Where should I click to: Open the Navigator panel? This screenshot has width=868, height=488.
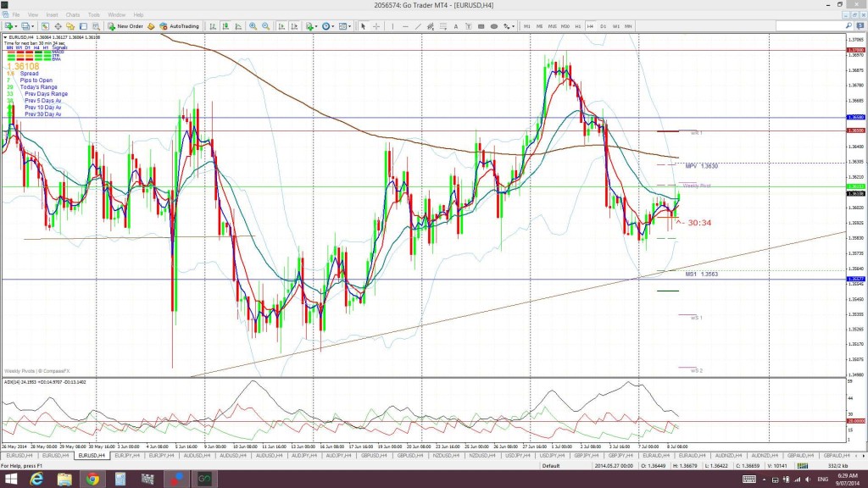[70, 26]
